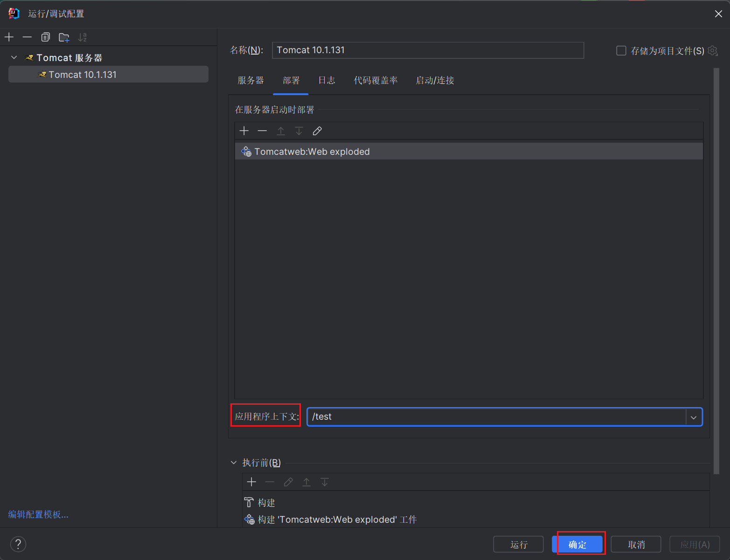Open the application context dropdown arrow
This screenshot has height=560, width=730.
point(694,417)
